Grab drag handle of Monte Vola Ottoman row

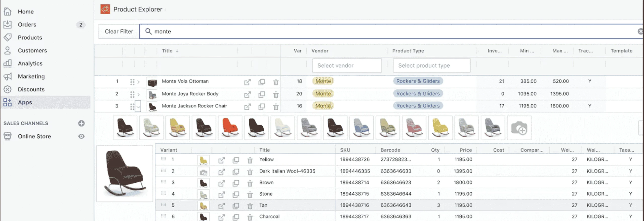pos(132,82)
